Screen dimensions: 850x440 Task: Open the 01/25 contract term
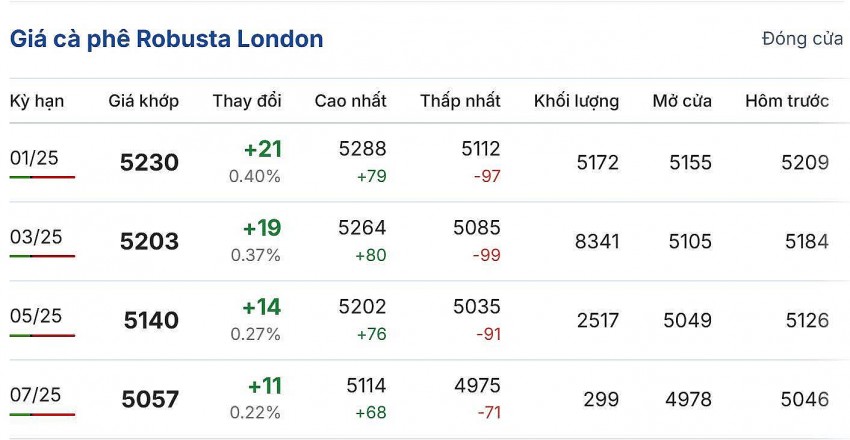[x=35, y=157]
